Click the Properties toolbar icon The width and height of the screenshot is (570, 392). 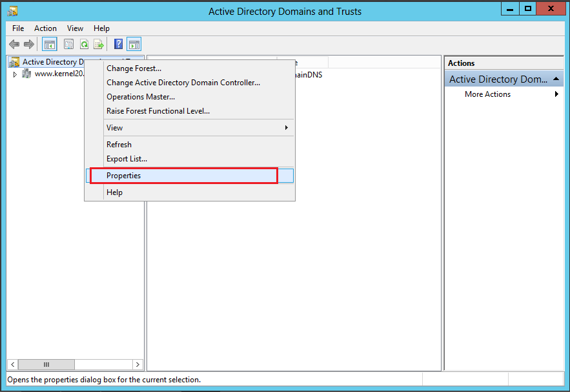(68, 45)
